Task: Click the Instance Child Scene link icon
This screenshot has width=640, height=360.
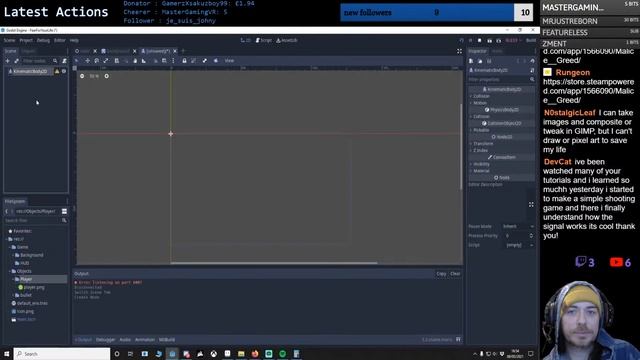Action: [x=16, y=61]
